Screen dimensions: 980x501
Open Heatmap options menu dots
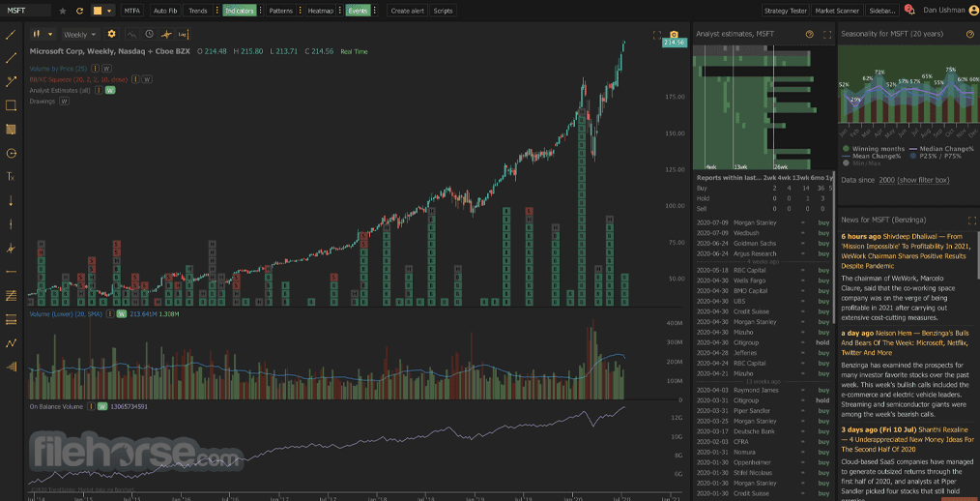339,11
